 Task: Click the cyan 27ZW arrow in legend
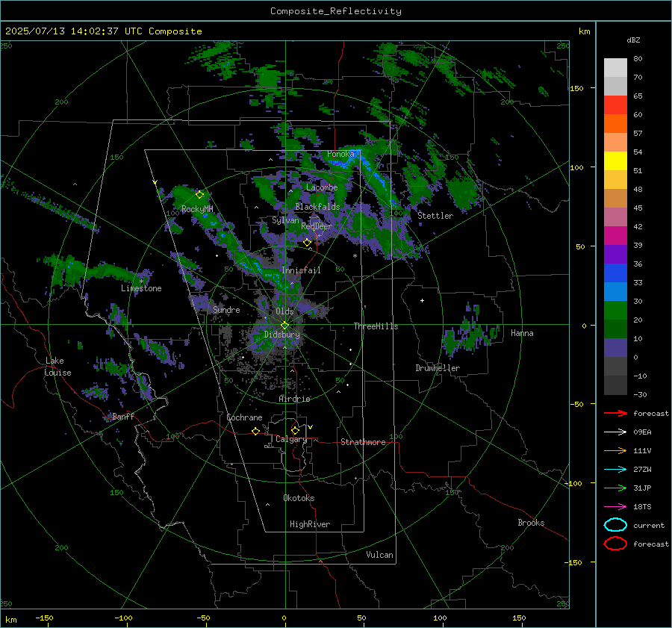point(615,470)
